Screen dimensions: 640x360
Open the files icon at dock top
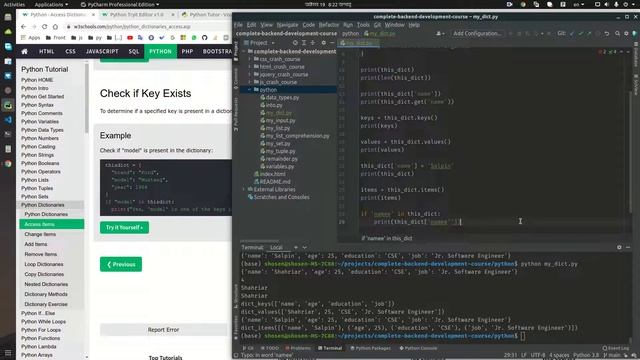coord(8,17)
